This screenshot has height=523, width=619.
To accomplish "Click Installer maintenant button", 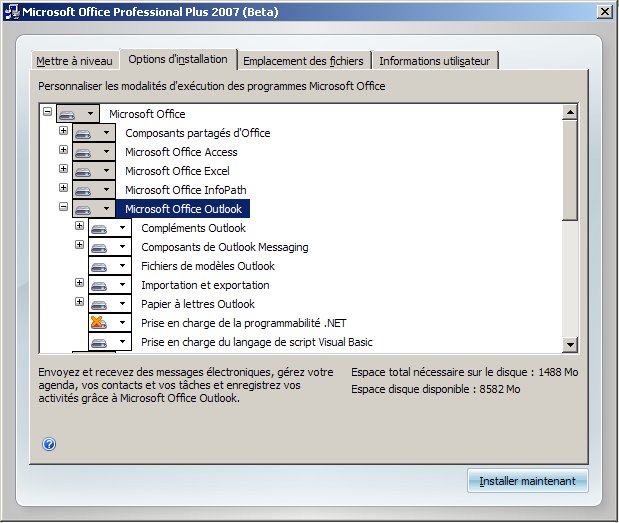I will pyautogui.click(x=527, y=481).
